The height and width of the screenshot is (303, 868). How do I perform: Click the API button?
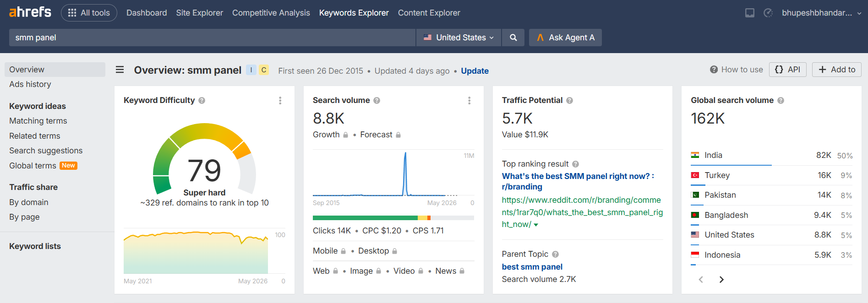pyautogui.click(x=788, y=70)
